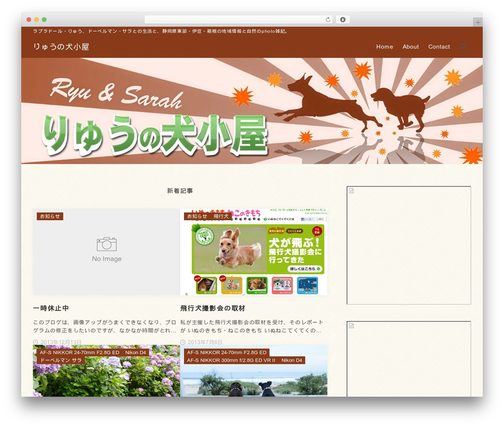Open the Contact menu item

click(439, 46)
